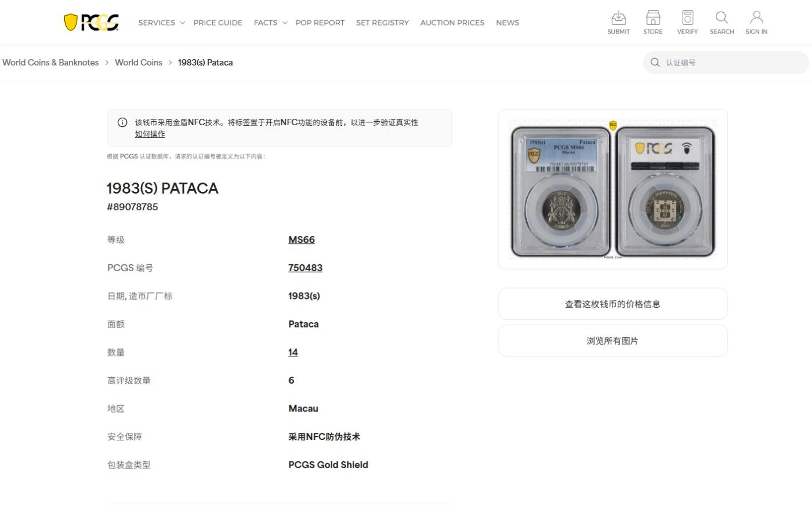Click the 1983(S) PATACA heading

click(x=162, y=188)
